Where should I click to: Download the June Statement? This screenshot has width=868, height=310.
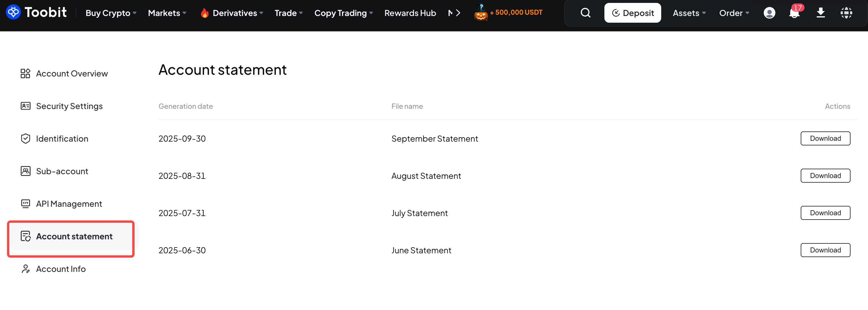pyautogui.click(x=825, y=250)
